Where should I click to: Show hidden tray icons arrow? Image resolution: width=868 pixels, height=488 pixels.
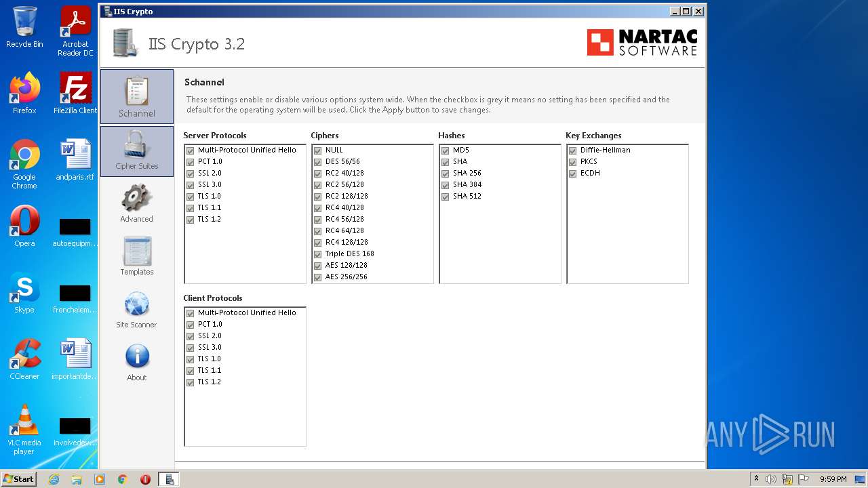pyautogui.click(x=756, y=479)
